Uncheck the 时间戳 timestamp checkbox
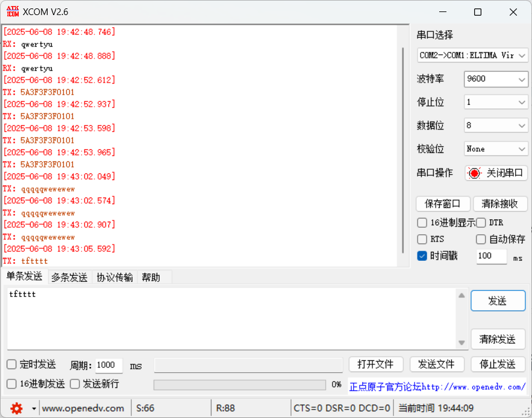Image resolution: width=532 pixels, height=418 pixels. (x=422, y=256)
